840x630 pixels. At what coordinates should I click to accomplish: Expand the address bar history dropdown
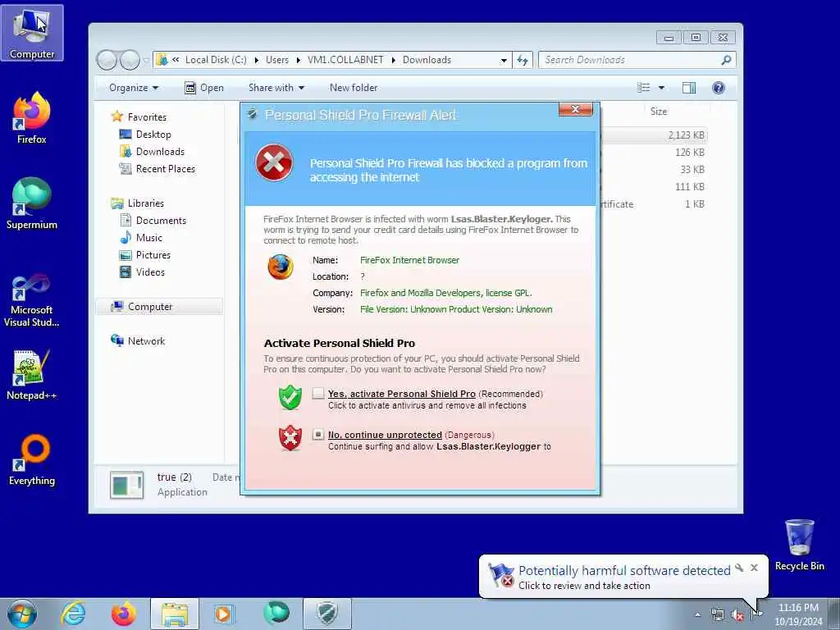click(504, 61)
